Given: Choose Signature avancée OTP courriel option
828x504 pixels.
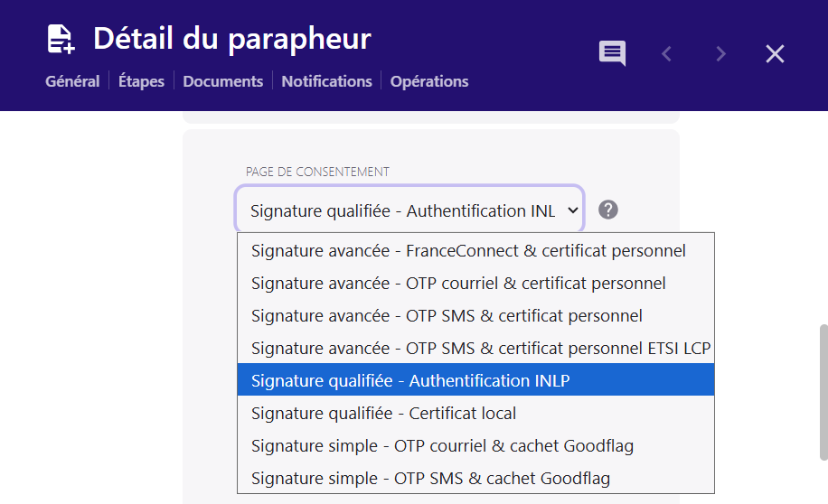Looking at the screenshot, I should tap(458, 283).
